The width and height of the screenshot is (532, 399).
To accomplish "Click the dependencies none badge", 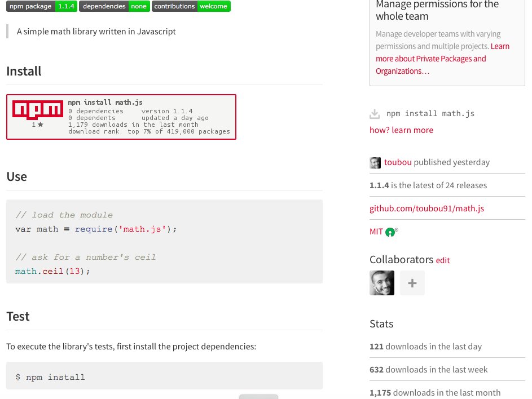I will pos(115,6).
